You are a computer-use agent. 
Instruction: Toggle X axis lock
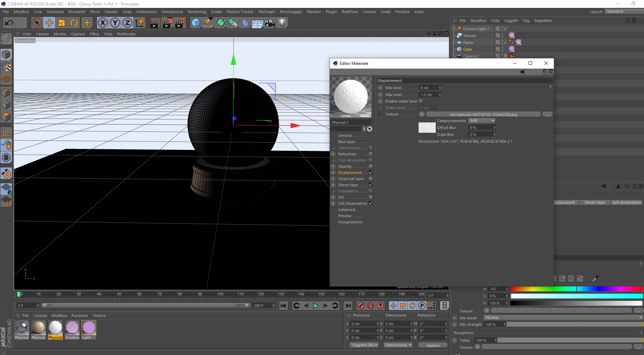click(102, 23)
